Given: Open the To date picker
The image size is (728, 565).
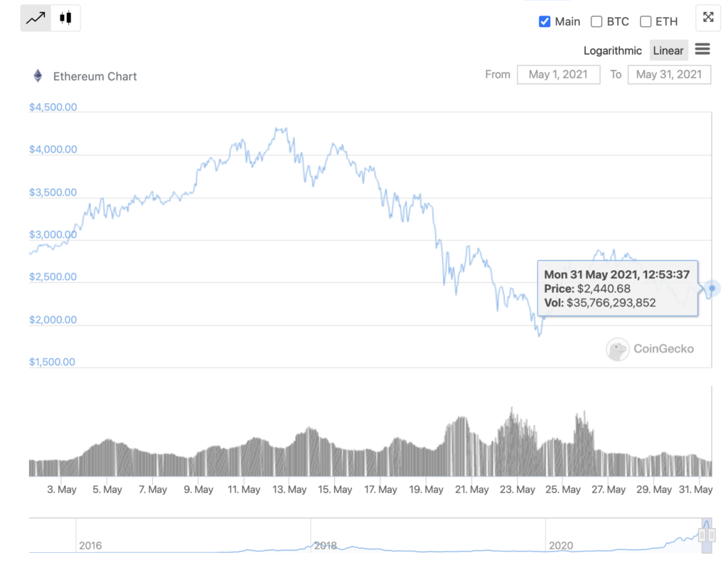Looking at the screenshot, I should tap(669, 74).
